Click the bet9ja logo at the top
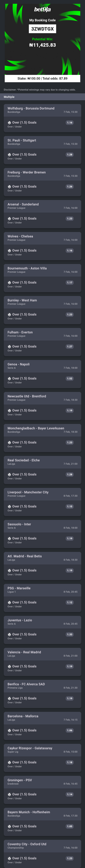 42,10
